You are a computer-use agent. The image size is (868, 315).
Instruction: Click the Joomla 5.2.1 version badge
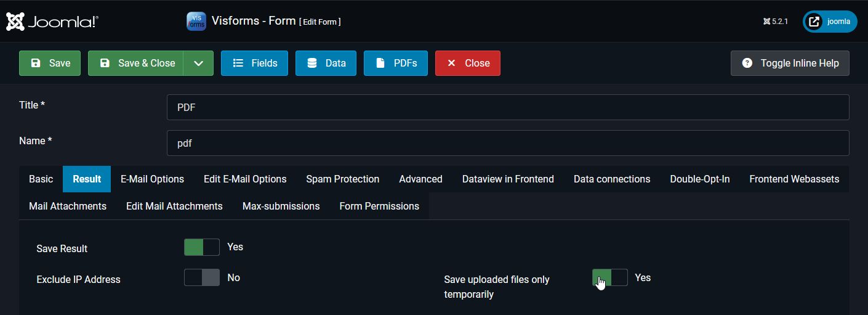[776, 21]
